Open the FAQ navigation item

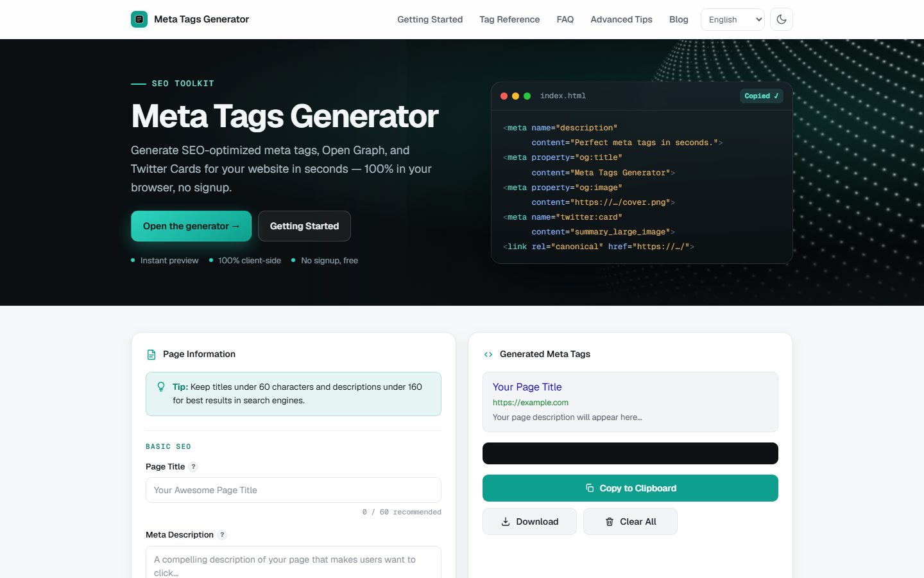(x=565, y=19)
